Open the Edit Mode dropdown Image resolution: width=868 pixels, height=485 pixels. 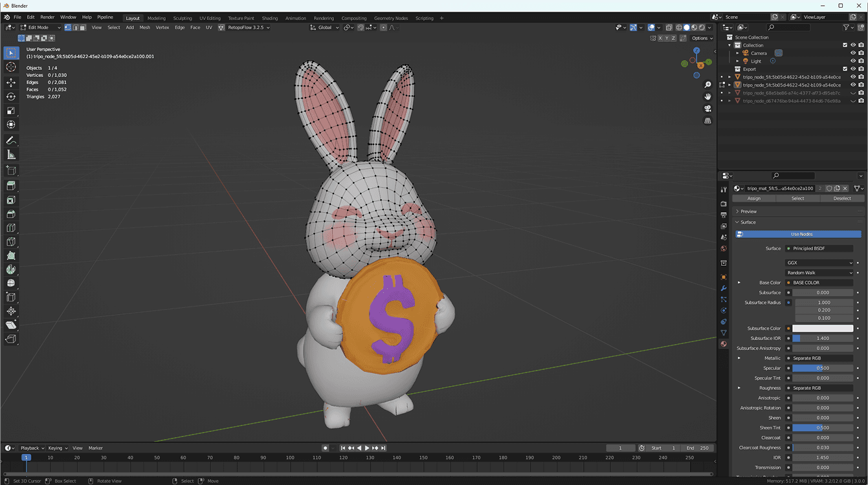click(39, 27)
